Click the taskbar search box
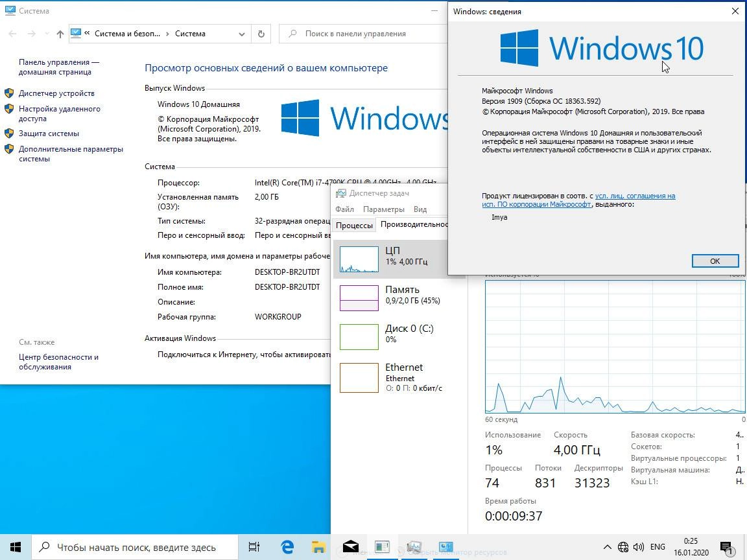Image resolution: width=747 pixels, height=560 pixels. point(135,547)
